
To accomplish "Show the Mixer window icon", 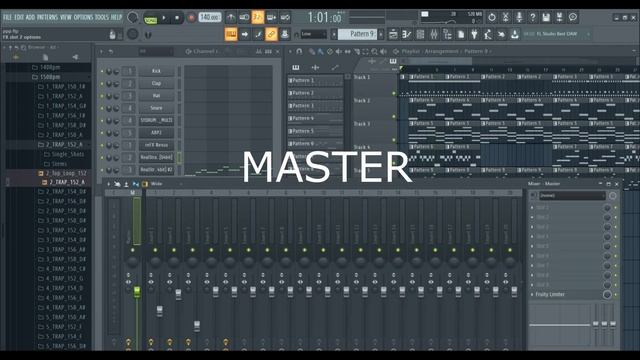I will click(x=433, y=35).
